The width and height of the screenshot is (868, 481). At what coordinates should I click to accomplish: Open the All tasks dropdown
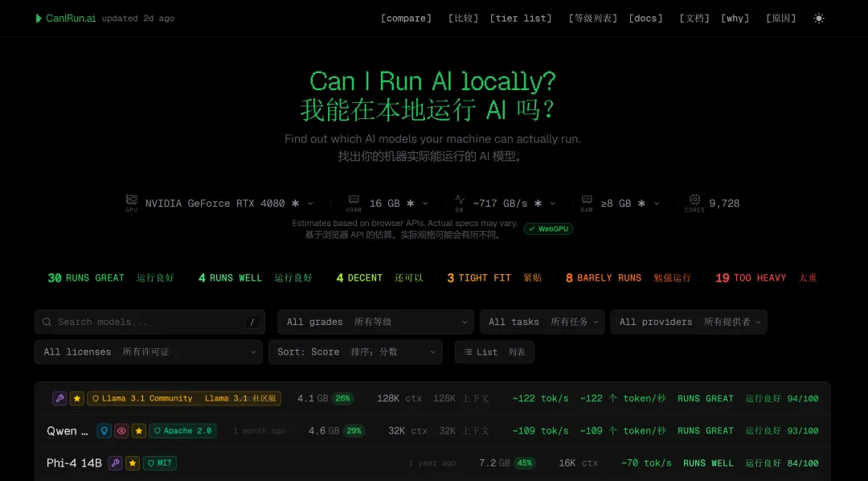[x=542, y=322]
